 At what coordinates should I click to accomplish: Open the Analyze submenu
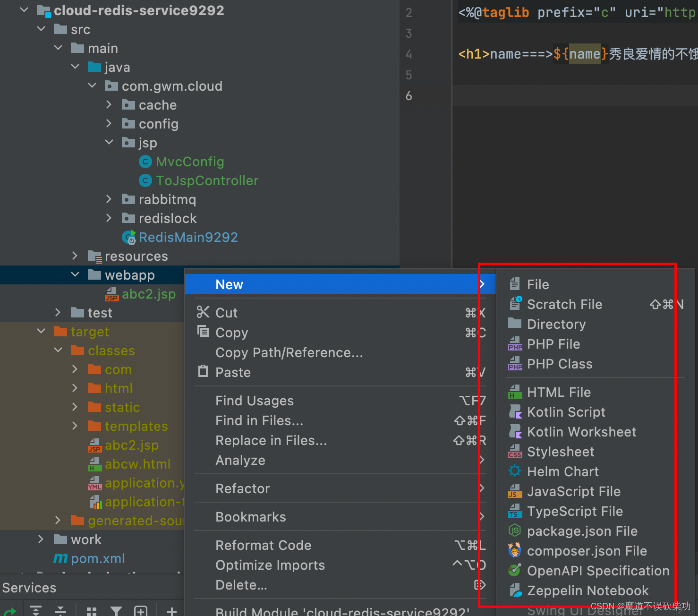point(340,460)
